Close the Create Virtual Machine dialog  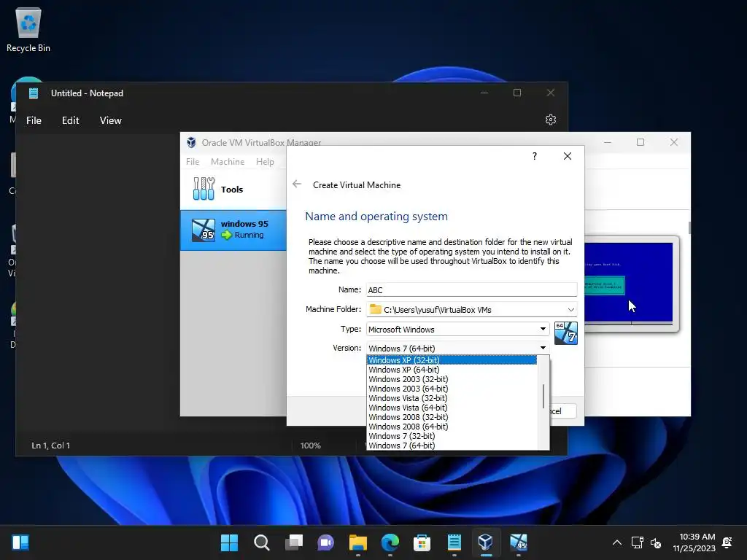[x=568, y=156]
